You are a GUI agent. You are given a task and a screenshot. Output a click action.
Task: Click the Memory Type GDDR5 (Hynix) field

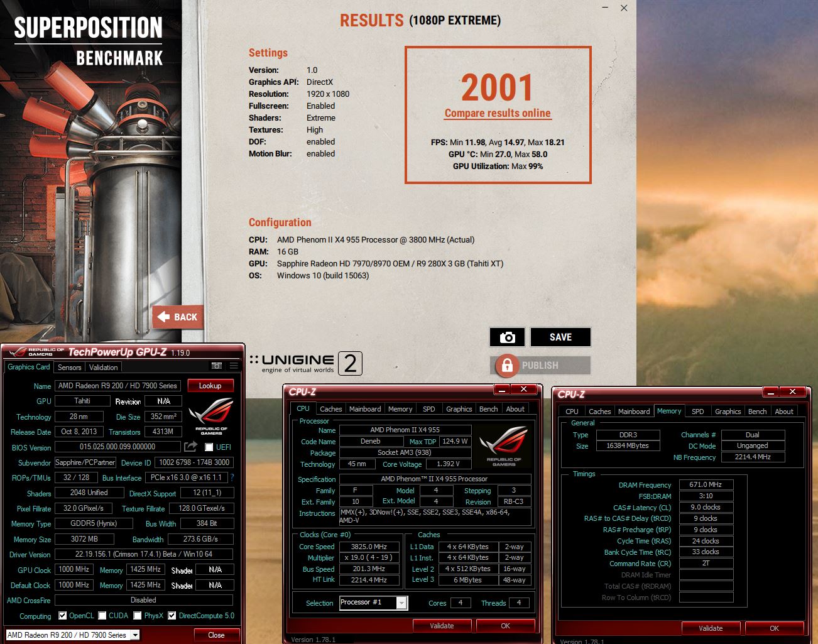click(x=94, y=523)
